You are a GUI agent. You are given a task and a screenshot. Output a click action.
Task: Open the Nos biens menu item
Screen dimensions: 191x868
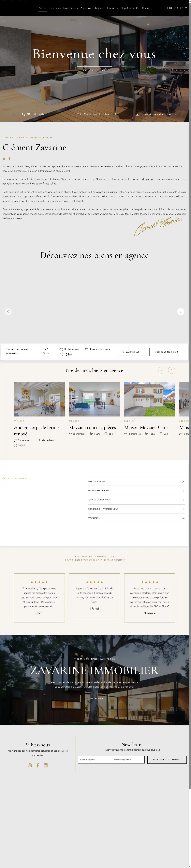click(55, 8)
